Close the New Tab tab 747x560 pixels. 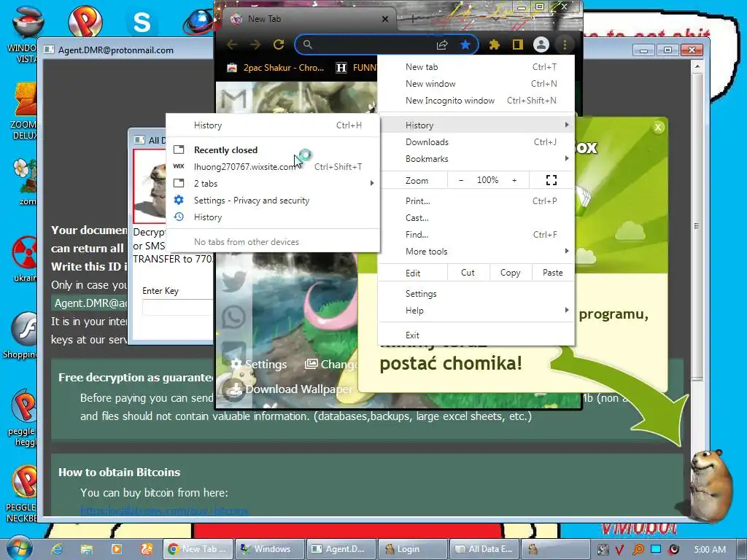click(385, 19)
